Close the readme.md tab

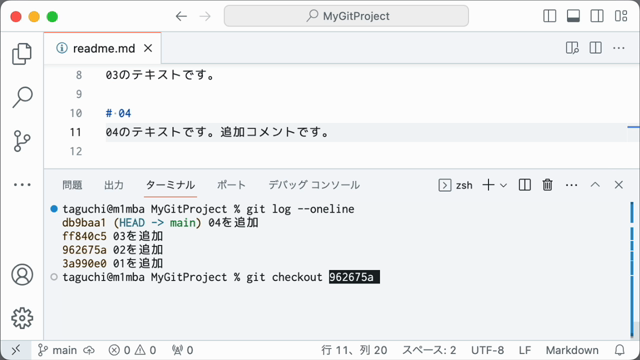point(148,48)
